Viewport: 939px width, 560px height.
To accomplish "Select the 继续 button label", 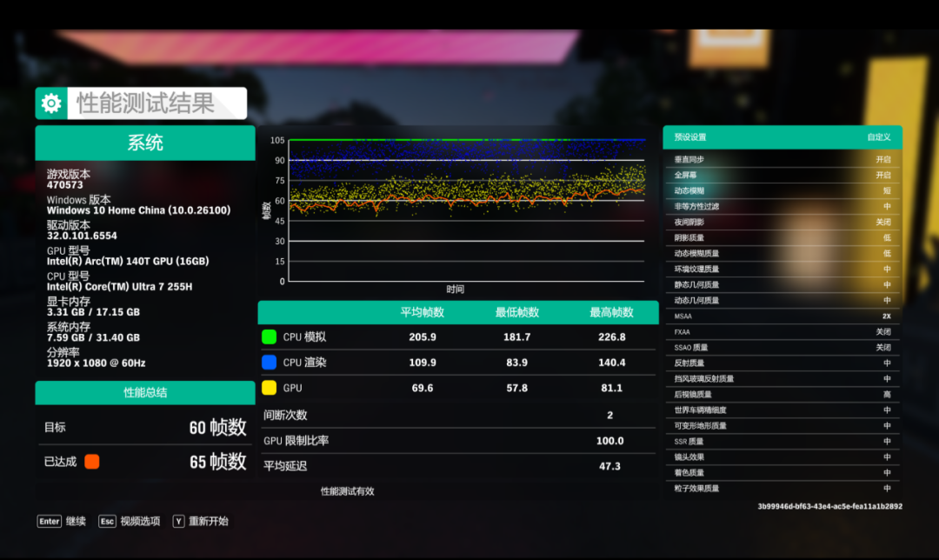I will [x=76, y=521].
